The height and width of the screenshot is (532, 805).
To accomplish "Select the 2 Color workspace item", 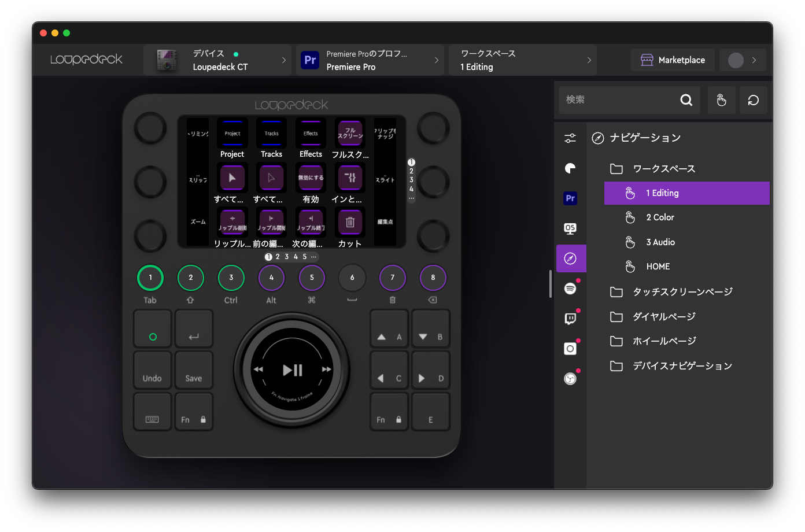I will pos(687,217).
